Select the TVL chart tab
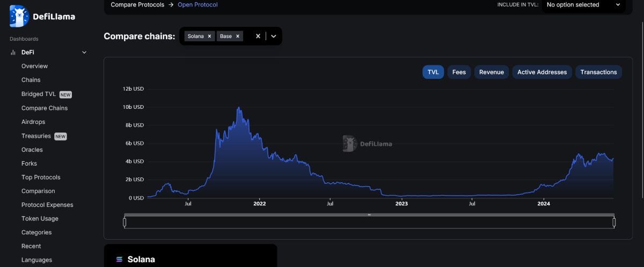644x267 pixels. click(x=433, y=72)
